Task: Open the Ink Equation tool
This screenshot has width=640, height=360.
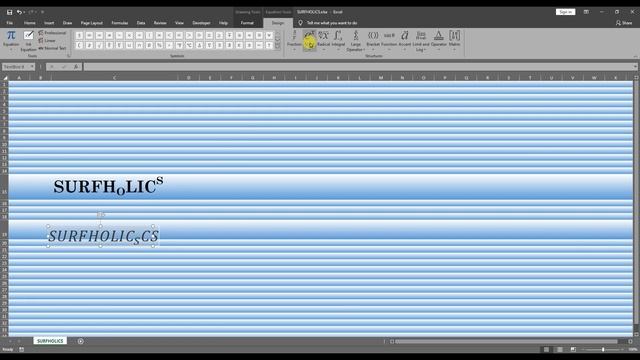Action: 28,40
